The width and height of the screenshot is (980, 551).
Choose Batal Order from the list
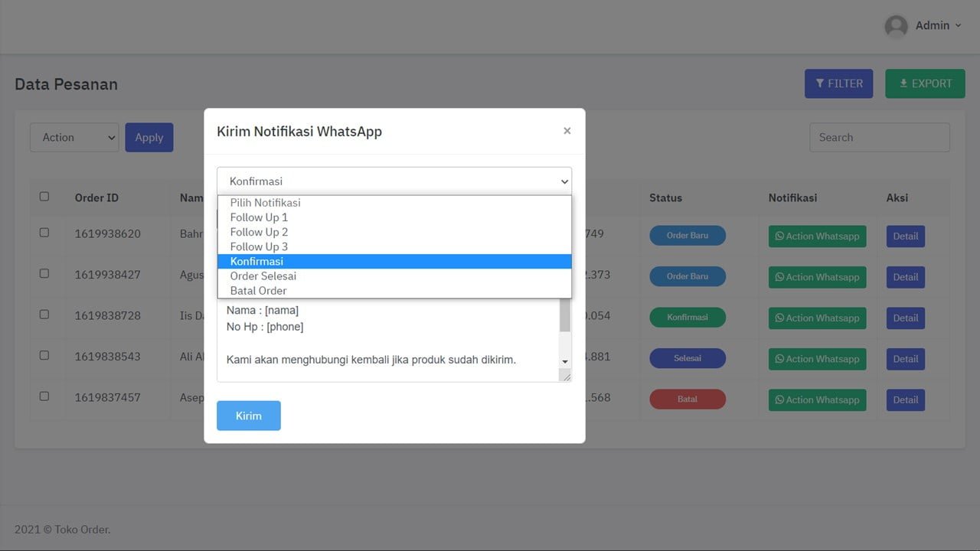coord(258,291)
